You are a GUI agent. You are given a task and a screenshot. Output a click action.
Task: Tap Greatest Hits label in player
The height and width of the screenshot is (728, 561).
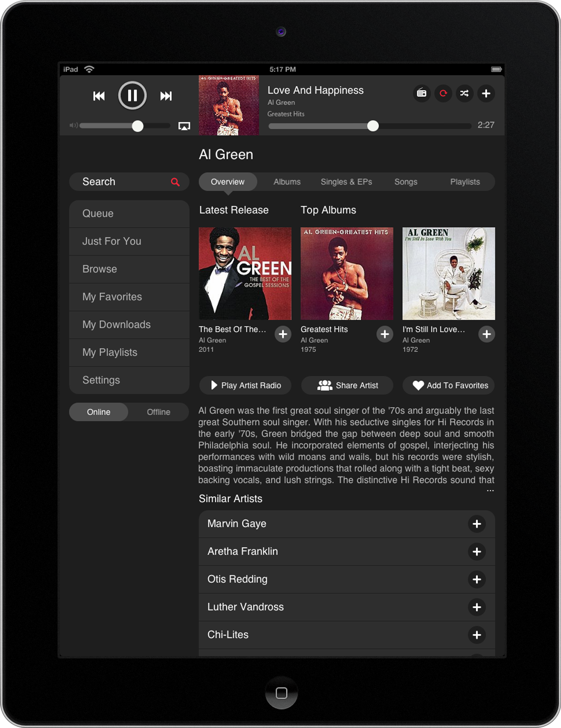click(286, 114)
